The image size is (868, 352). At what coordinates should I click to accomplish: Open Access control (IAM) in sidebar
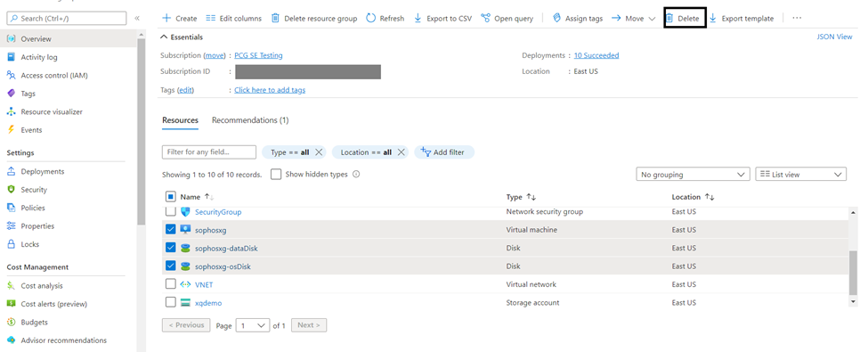47,76
